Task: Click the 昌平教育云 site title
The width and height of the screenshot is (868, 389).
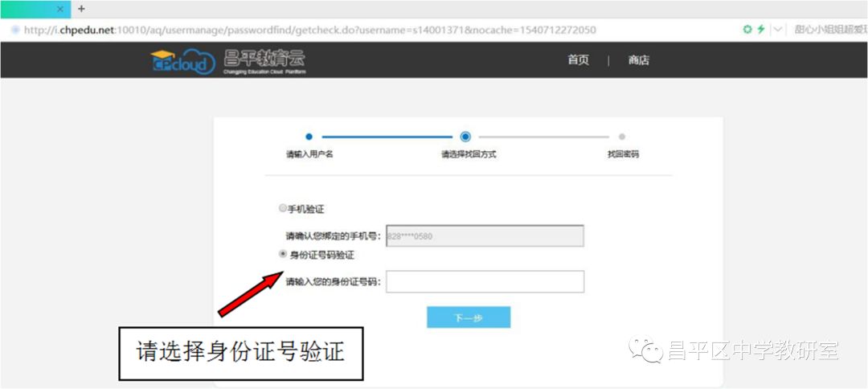Action: point(264,61)
